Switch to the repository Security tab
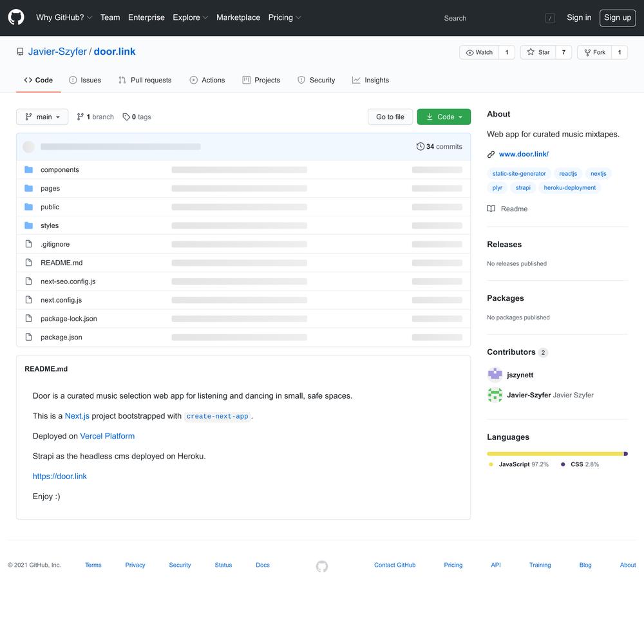644x644 pixels. (316, 80)
